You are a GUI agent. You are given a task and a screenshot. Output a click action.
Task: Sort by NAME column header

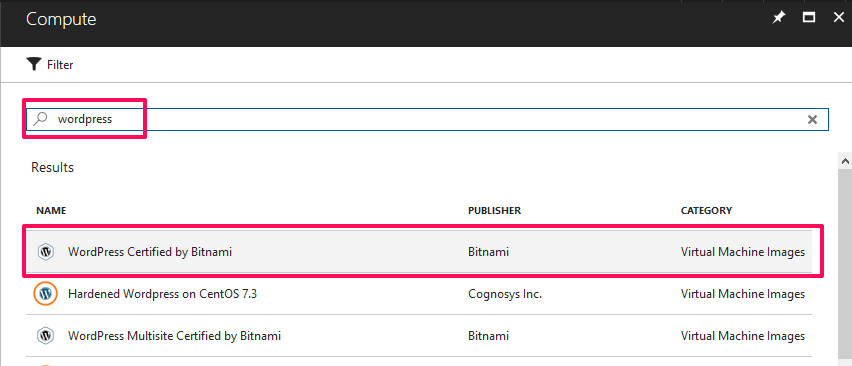pos(51,210)
